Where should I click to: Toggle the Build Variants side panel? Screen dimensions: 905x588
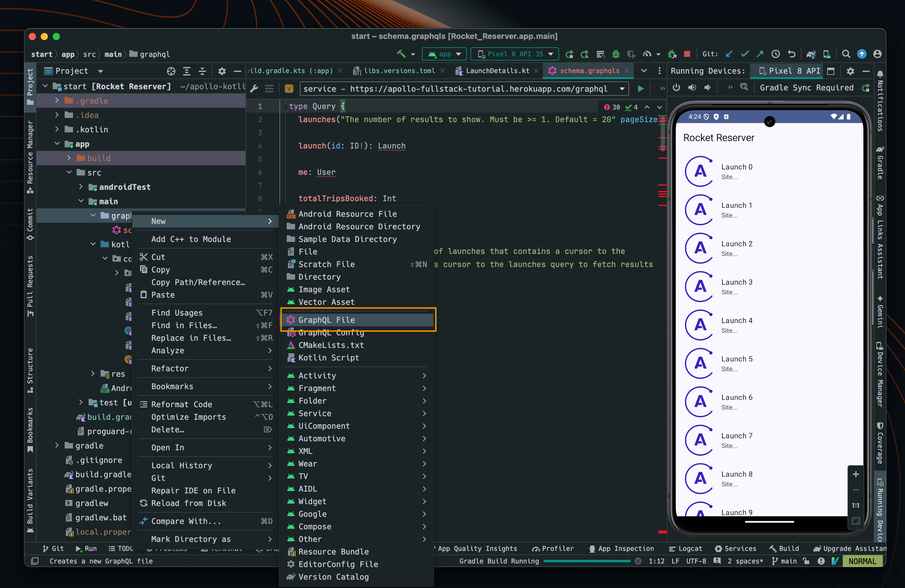tap(30, 500)
